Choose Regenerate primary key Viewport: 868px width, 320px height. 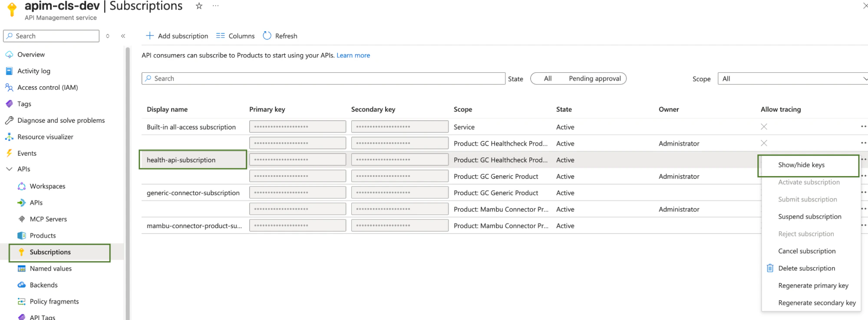[x=813, y=286]
